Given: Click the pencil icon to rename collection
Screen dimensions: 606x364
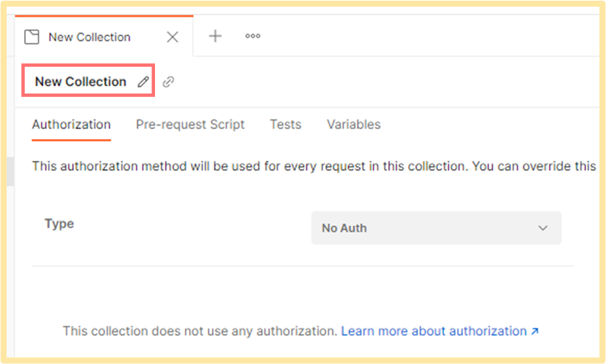Looking at the screenshot, I should pyautogui.click(x=143, y=81).
